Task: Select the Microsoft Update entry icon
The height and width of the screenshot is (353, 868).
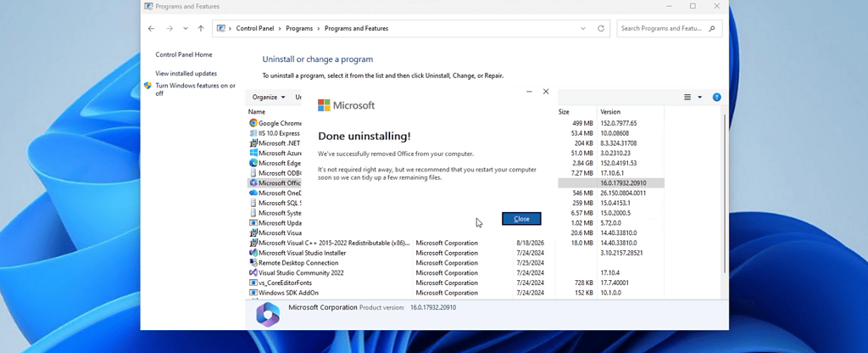Action: tap(253, 223)
